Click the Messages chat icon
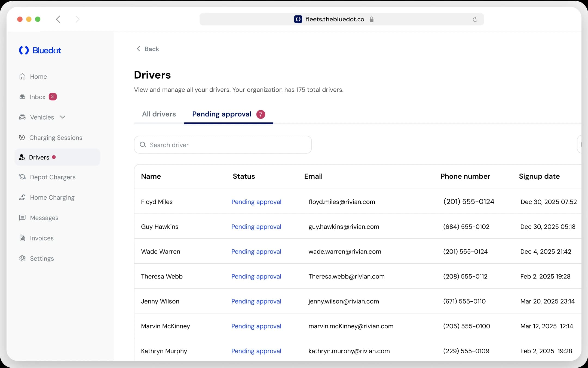This screenshot has width=588, height=368. pos(22,218)
